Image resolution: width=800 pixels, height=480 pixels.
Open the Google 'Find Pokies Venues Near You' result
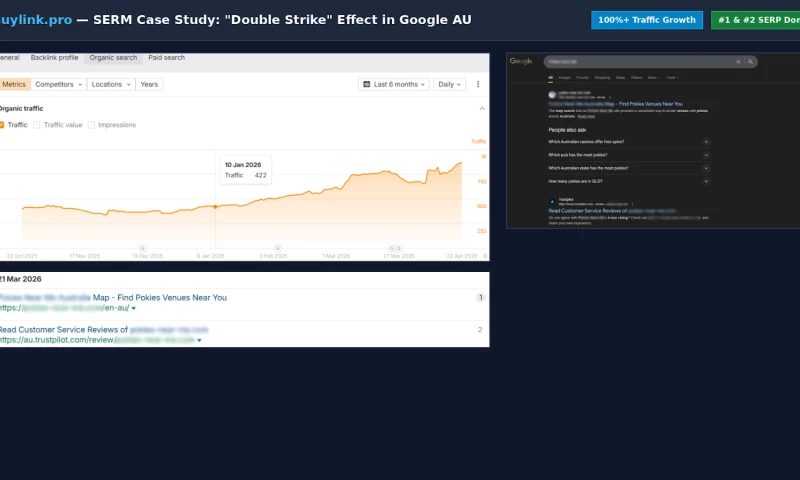coord(615,104)
